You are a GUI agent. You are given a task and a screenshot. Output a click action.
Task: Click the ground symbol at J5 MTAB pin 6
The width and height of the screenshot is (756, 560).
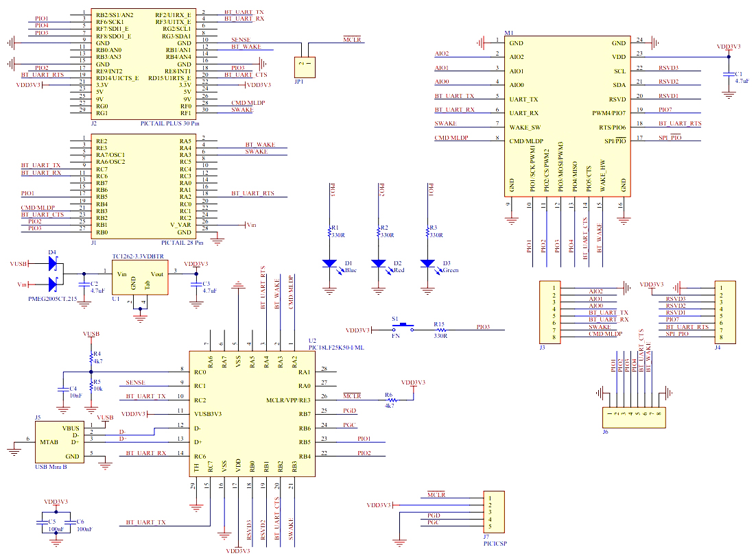[x=14, y=451]
